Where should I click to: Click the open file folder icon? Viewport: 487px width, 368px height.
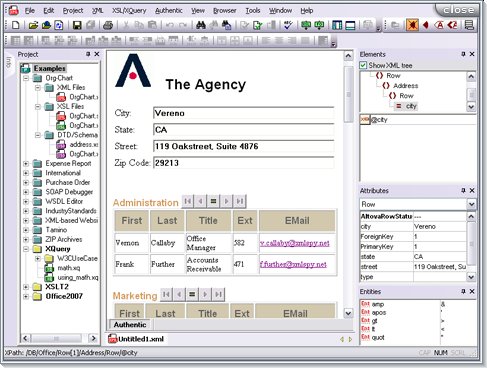coord(33,25)
